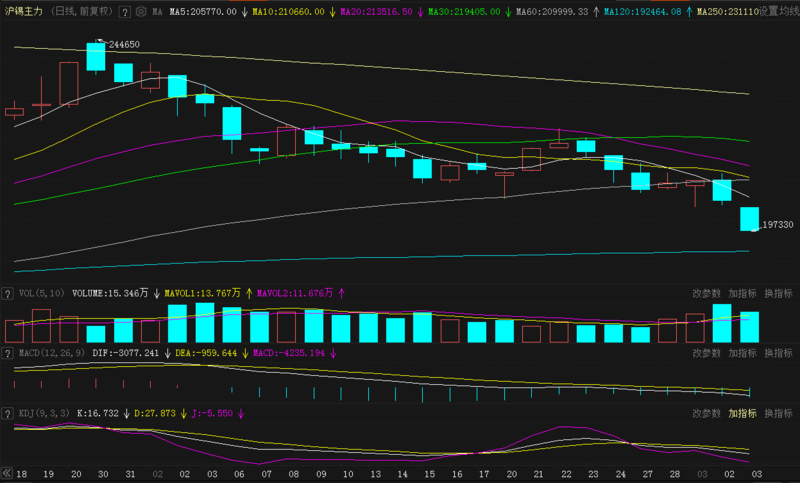Click the left scroll arrow on date axis
The image size is (800, 483).
click(6, 472)
